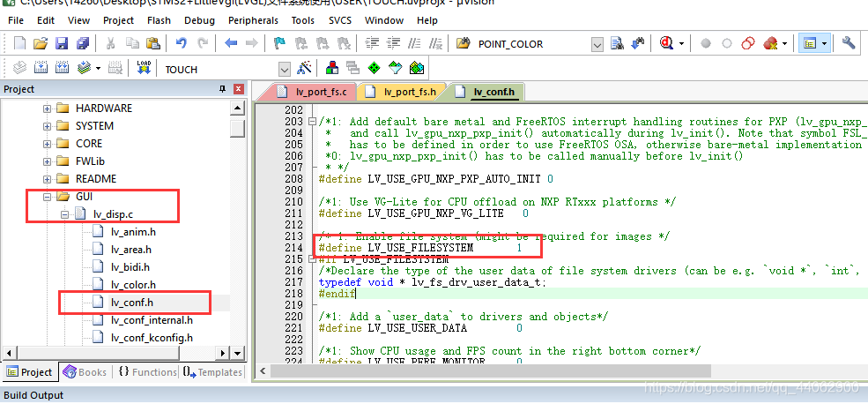
Task: Open the File menu
Action: click(16, 20)
